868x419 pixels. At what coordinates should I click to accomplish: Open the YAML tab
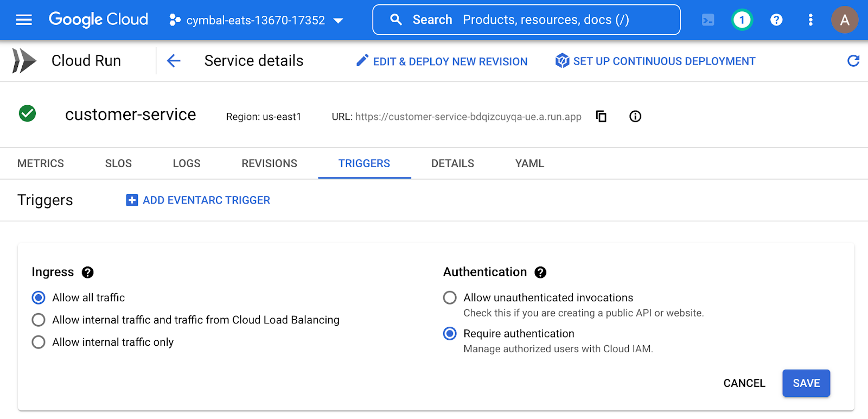point(529,163)
